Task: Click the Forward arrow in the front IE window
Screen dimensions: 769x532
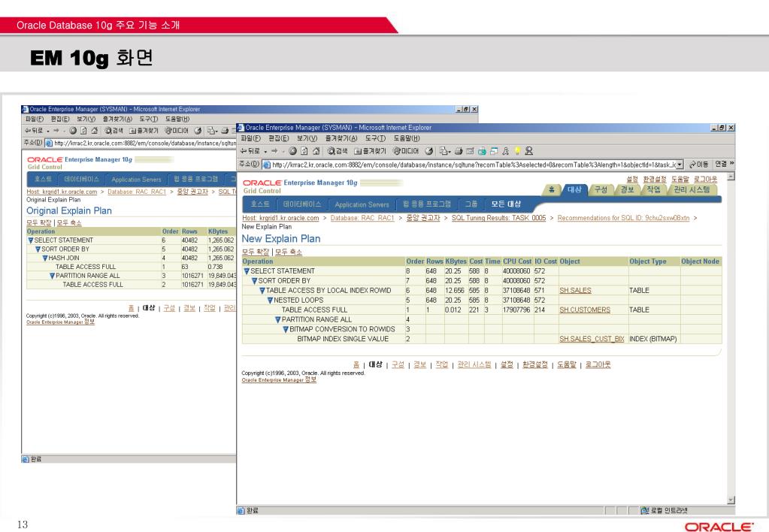Action: pos(274,151)
